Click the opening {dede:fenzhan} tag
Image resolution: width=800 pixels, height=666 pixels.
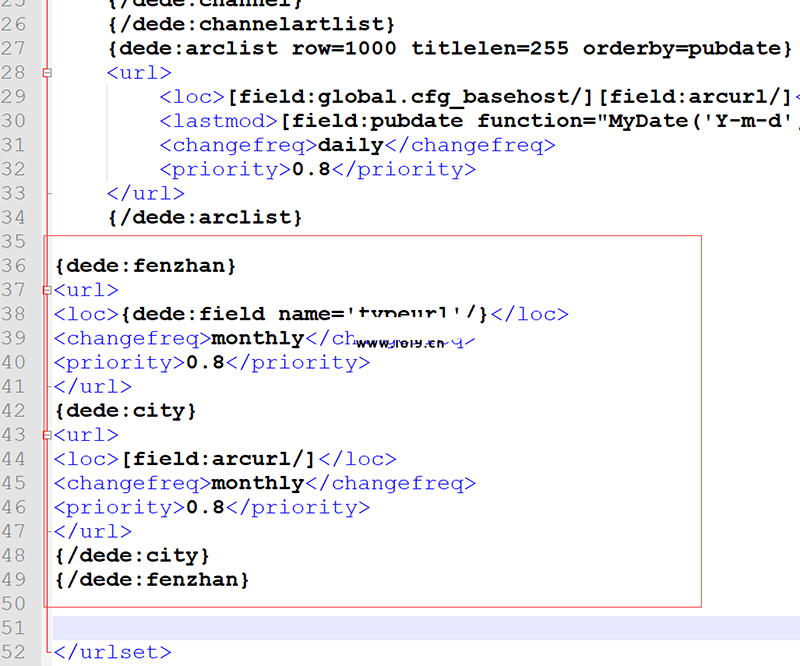(x=146, y=266)
